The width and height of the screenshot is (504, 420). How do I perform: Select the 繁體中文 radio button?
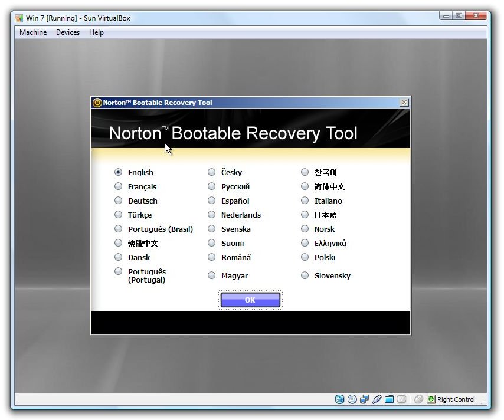[x=118, y=243]
